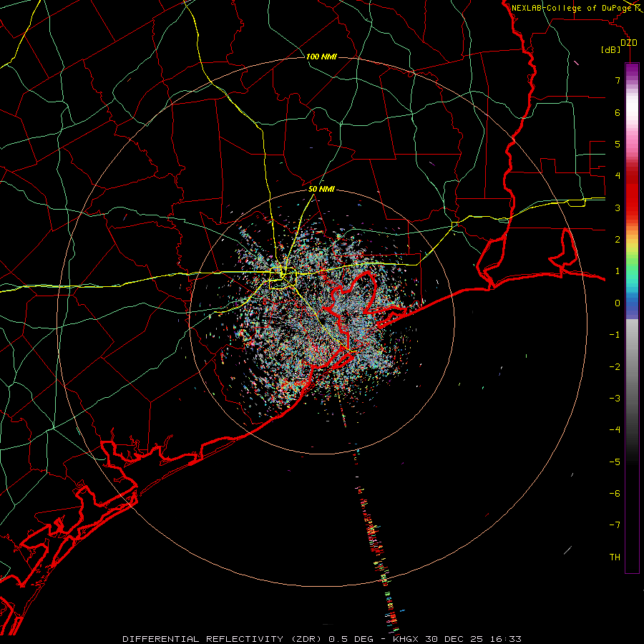Click the -4 dB colorbar label
Image resolution: width=644 pixels, height=644 pixels.
click(615, 430)
